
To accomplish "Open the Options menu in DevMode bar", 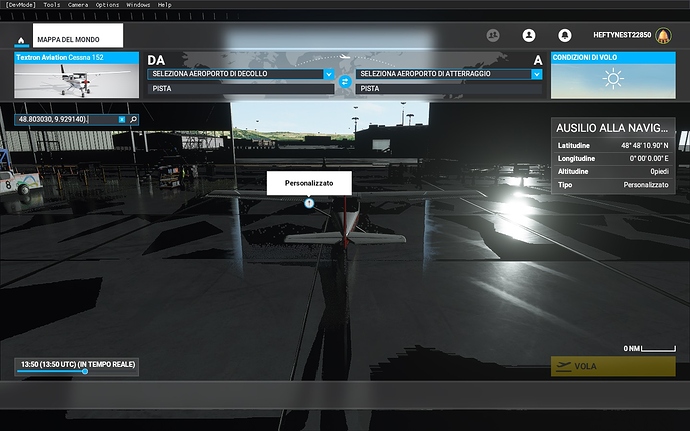I will 107,5.
